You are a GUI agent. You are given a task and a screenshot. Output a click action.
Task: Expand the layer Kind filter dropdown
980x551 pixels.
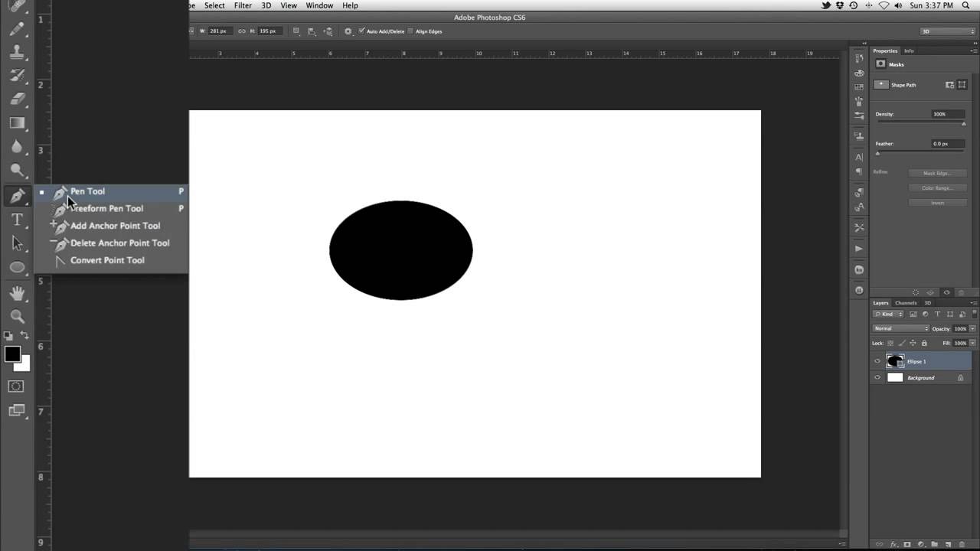pos(888,314)
